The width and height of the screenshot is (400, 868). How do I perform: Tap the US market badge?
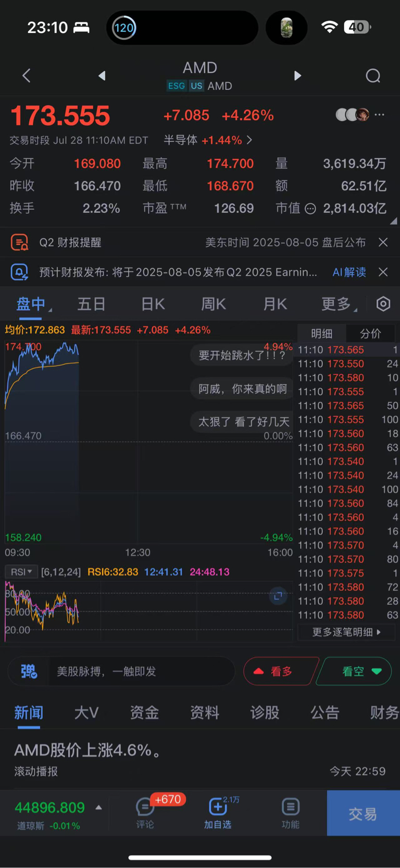(x=196, y=86)
